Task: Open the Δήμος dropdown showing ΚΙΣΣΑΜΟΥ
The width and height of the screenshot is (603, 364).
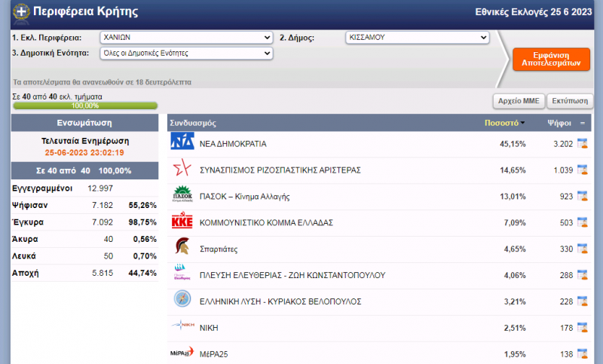Action: click(x=417, y=38)
